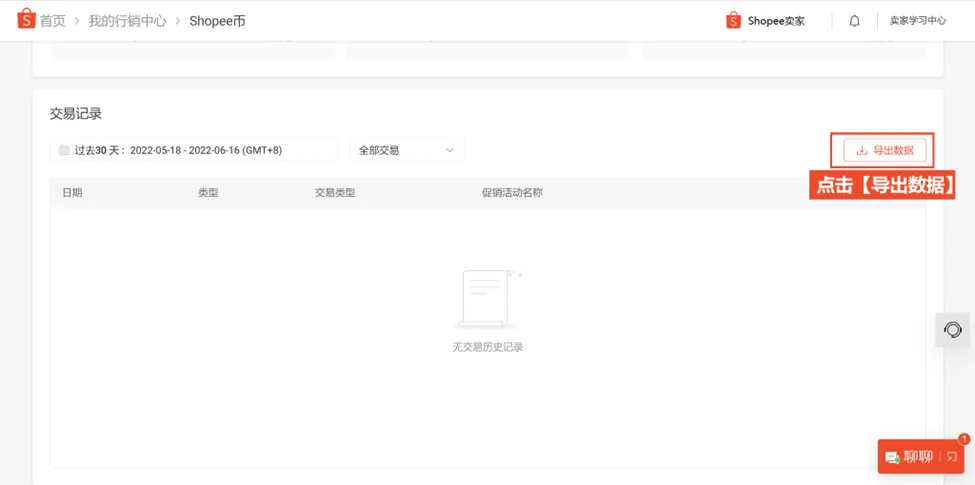
Task: Click 无交易历史记录 message text
Action: (x=488, y=347)
